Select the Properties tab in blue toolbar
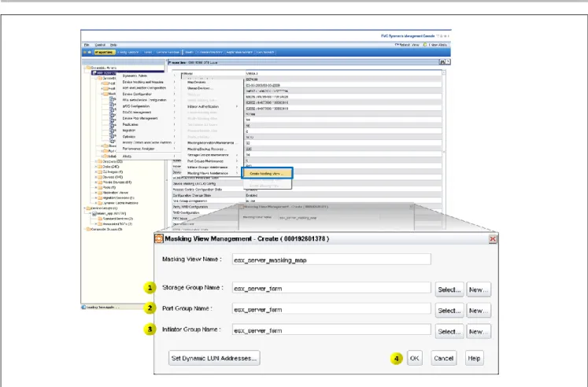Image resolution: width=588 pixels, height=387 pixels. point(104,53)
